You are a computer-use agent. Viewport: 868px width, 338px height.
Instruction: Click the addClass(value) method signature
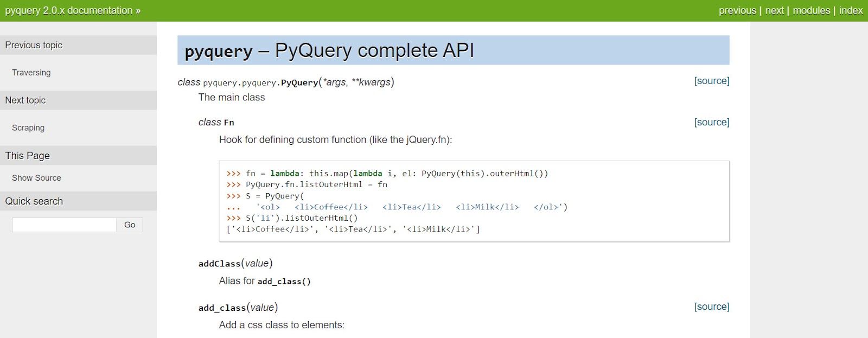(x=235, y=264)
